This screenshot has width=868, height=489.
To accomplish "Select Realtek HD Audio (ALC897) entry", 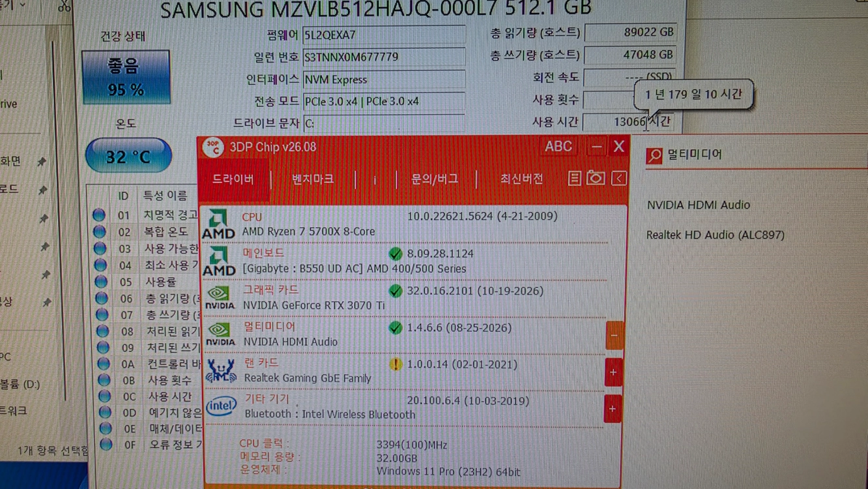I will point(716,235).
